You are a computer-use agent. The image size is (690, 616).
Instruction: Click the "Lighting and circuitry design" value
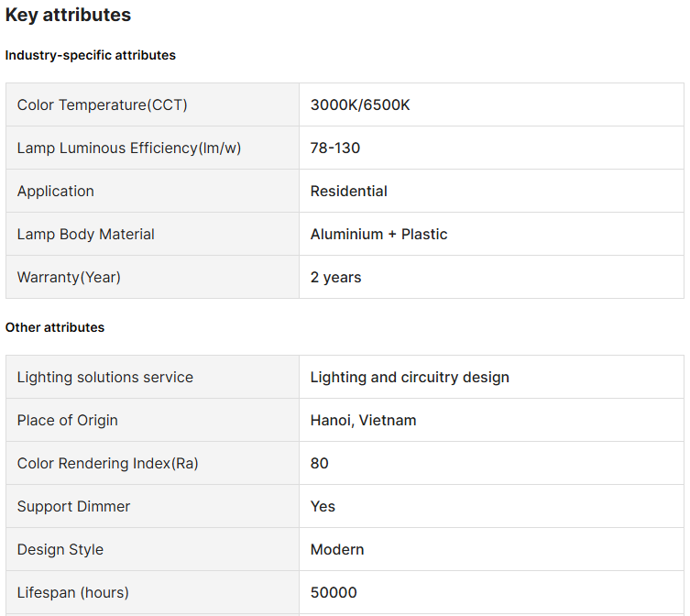(x=410, y=378)
